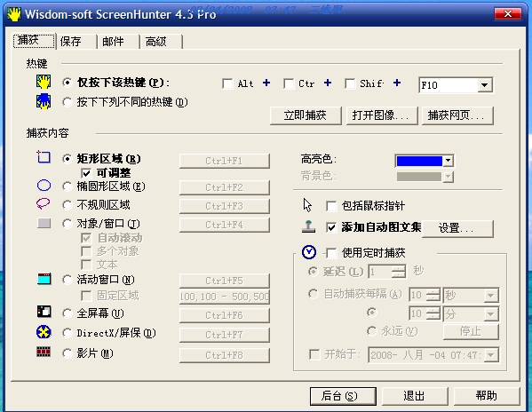Select 椭圆形区域 capture mode

(67, 186)
